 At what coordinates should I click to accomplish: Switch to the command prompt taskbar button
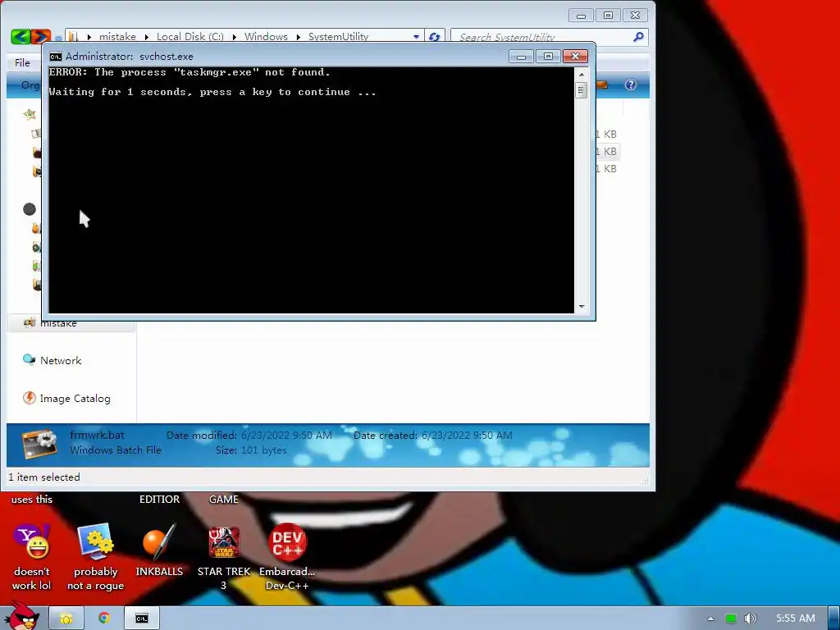[x=142, y=619]
